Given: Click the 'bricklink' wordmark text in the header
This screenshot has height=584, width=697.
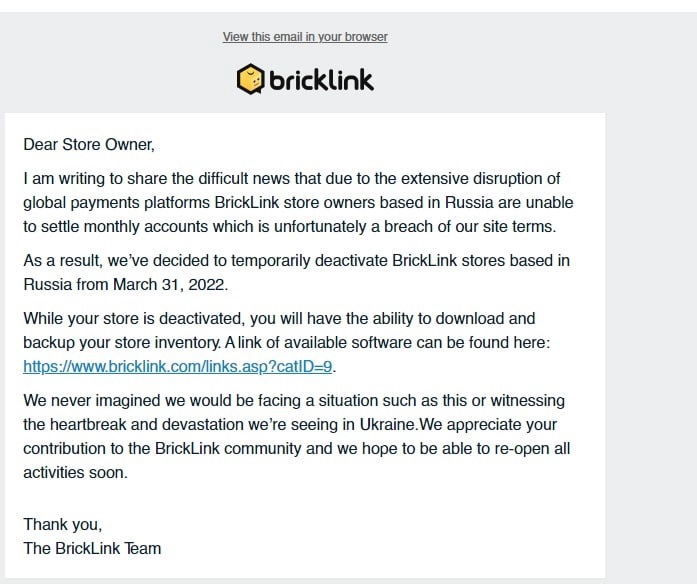Looking at the screenshot, I should tap(321, 80).
